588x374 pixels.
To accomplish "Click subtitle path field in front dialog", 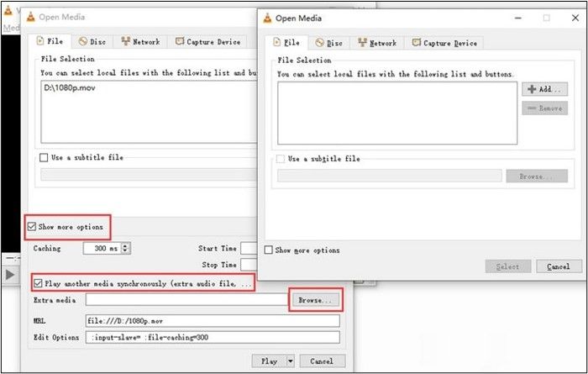I will 390,176.
